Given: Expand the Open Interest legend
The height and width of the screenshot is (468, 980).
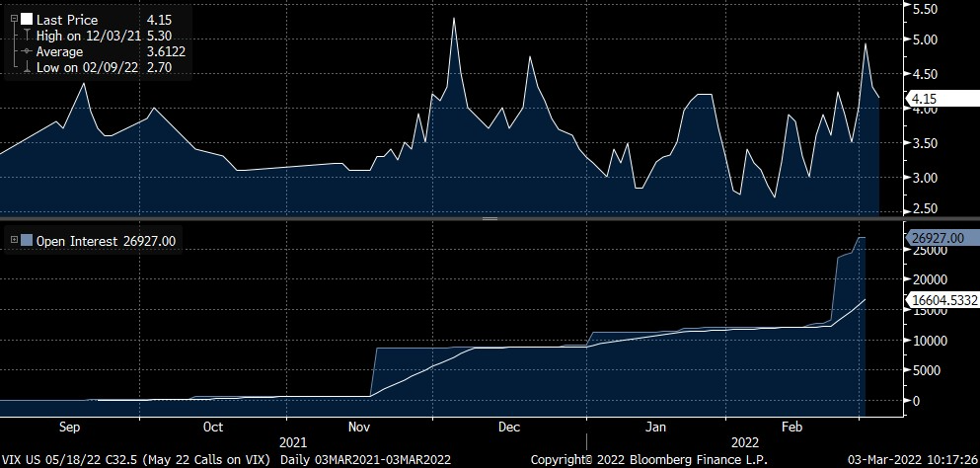Looking at the screenshot, I should point(13,240).
